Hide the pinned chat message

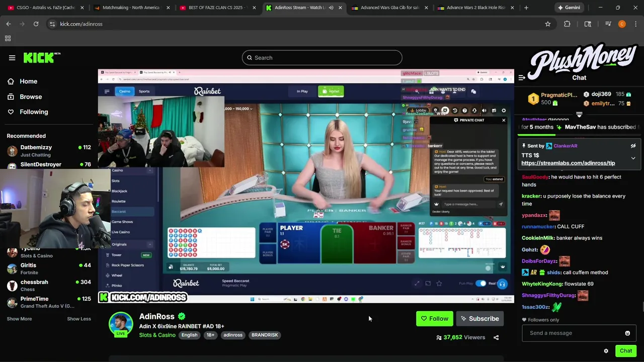click(633, 146)
